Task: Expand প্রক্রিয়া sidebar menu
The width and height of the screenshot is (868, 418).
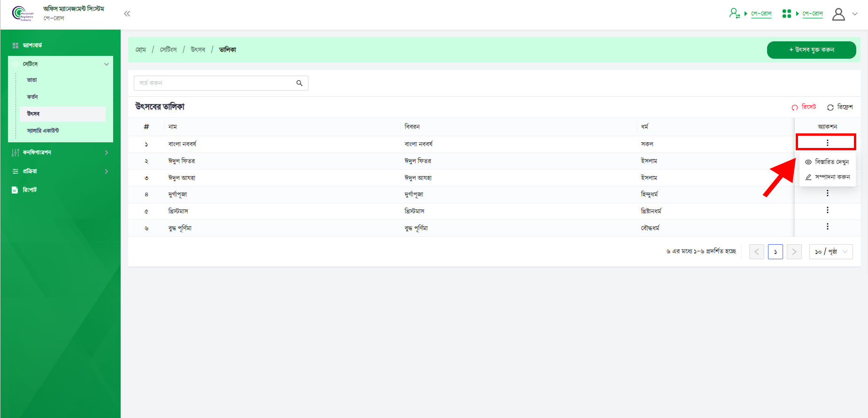Action: pos(61,171)
